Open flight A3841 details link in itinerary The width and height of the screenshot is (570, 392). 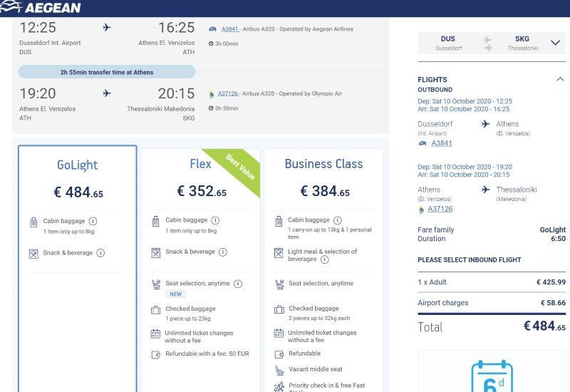pos(229,29)
